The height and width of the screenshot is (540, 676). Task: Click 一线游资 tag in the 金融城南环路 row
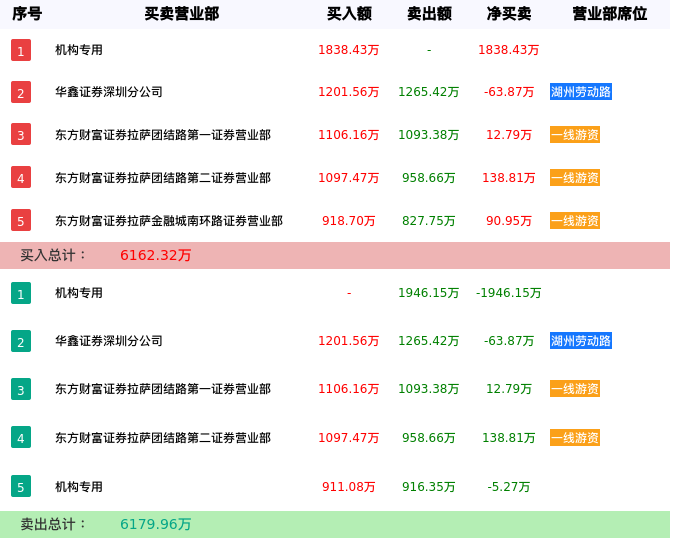(x=575, y=221)
